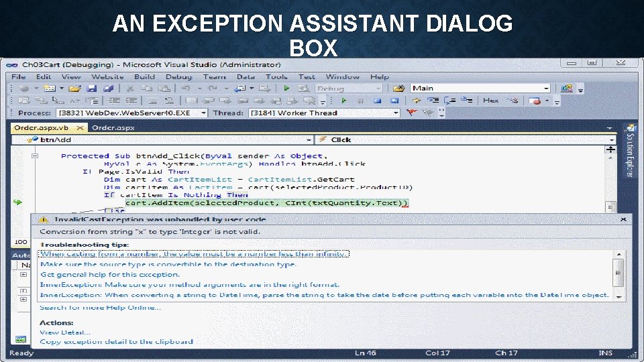Click the code editor split bar icon
644x362 pixels.
click(610, 149)
